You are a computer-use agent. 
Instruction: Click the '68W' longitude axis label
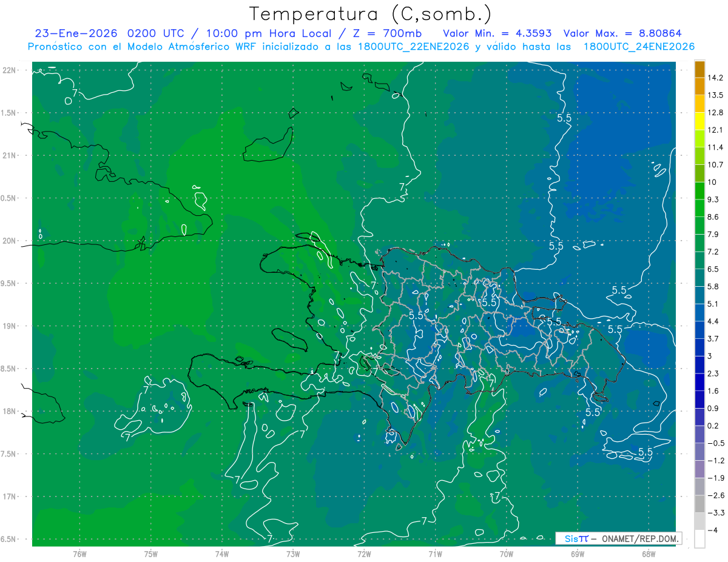point(648,554)
